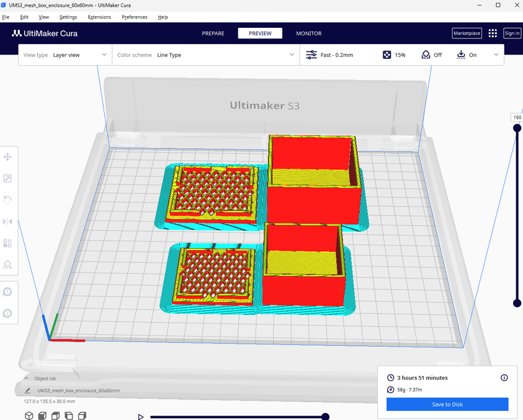Open the View type dropdown
The image size is (523, 420).
pos(65,55)
